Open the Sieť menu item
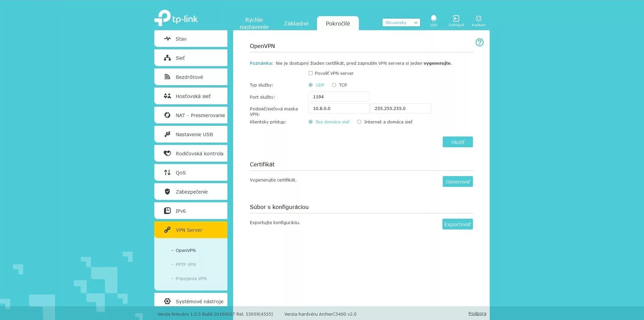The width and height of the screenshot is (644, 320). click(x=191, y=58)
